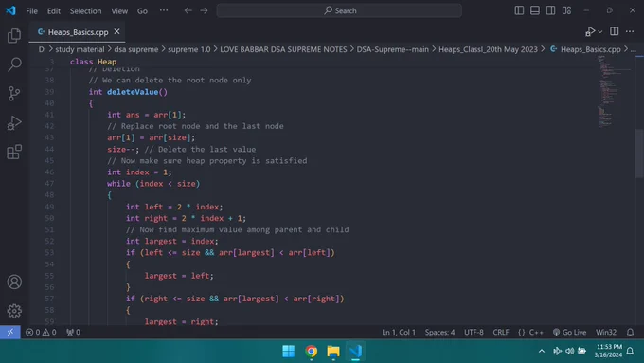Image resolution: width=644 pixels, height=363 pixels.
Task: Close the Heaps_Basics.cpp tab
Action: tap(116, 31)
